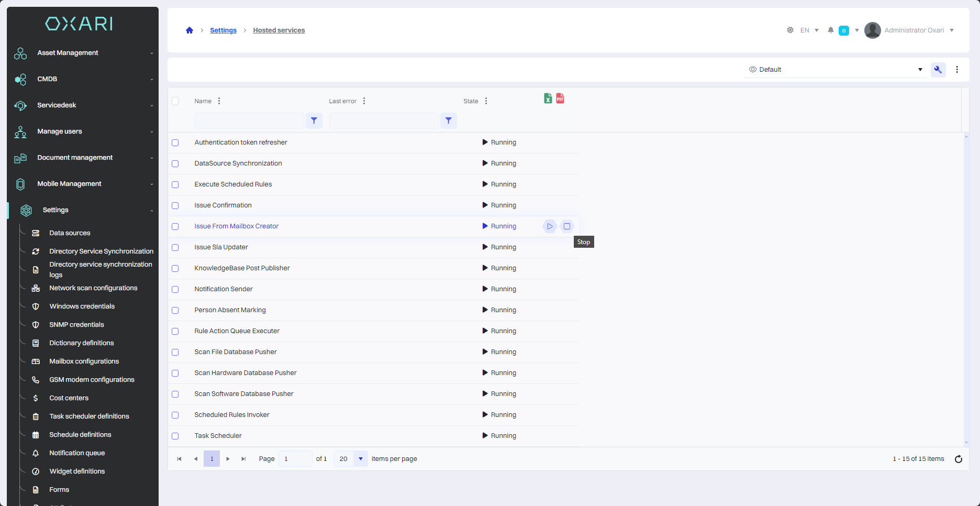Tick the Authentication token refresher checkbox
Viewport: 980px width, 506px height.
(x=175, y=142)
